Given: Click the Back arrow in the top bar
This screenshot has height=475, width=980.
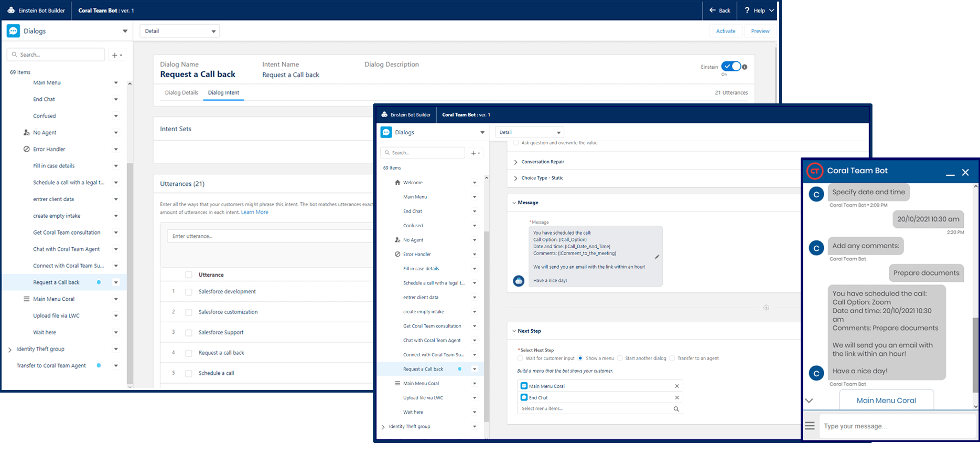Looking at the screenshot, I should pyautogui.click(x=712, y=10).
